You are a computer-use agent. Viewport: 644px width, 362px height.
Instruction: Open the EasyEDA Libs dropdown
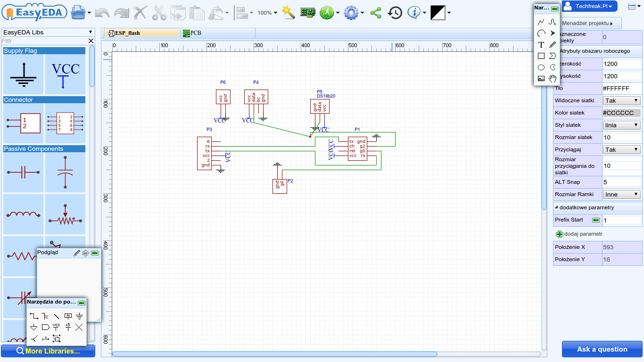point(47,32)
